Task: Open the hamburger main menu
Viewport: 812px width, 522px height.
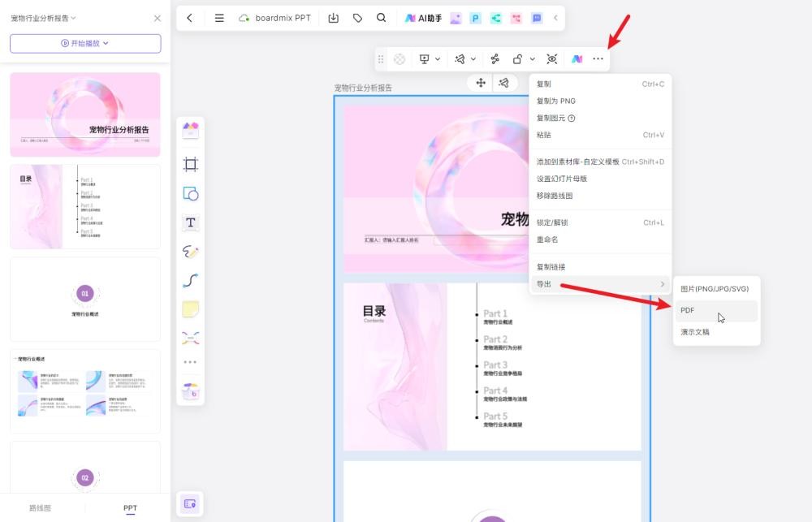Action: [219, 18]
